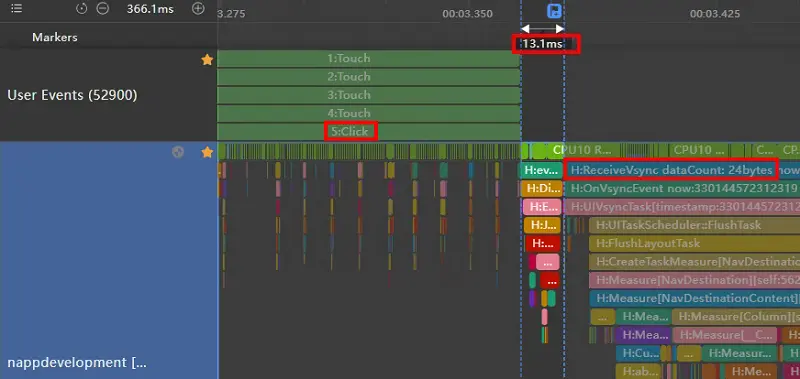Select the 1:Touch event bar

[369, 59]
